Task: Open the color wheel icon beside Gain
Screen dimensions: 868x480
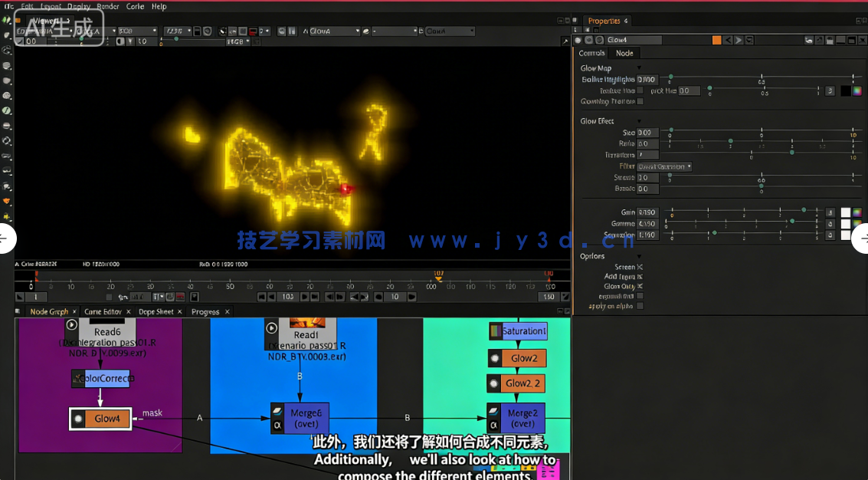Action: 857,213
